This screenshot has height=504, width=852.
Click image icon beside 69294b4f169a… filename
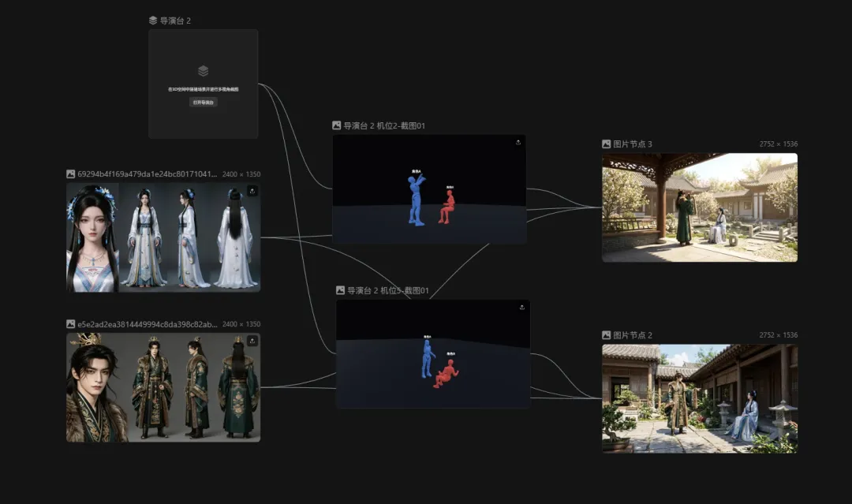click(x=71, y=174)
